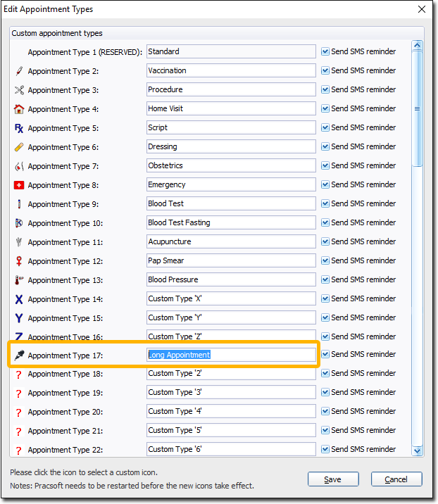Click the thermometer icon for Blood Pressure
This screenshot has height=504, width=438.
pyautogui.click(x=19, y=280)
